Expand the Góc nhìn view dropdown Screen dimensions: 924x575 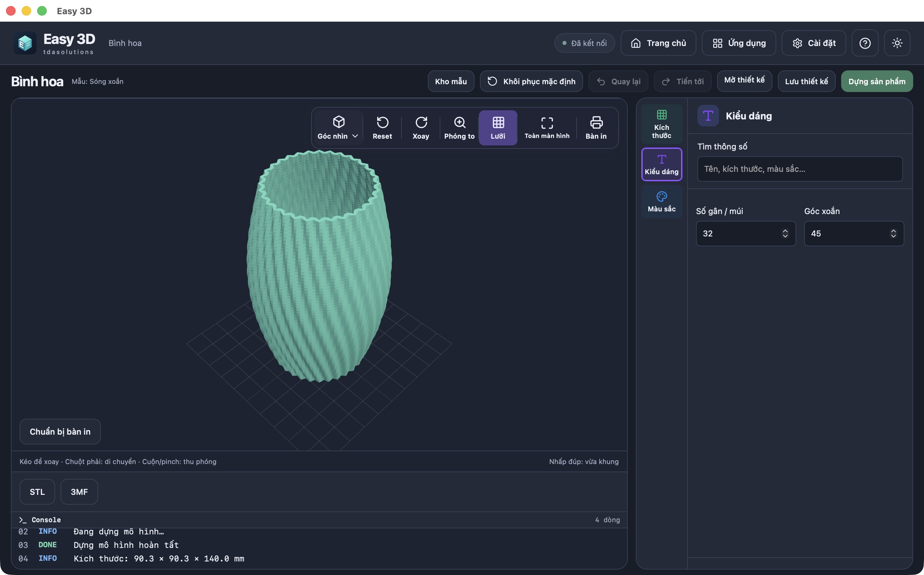pos(338,128)
